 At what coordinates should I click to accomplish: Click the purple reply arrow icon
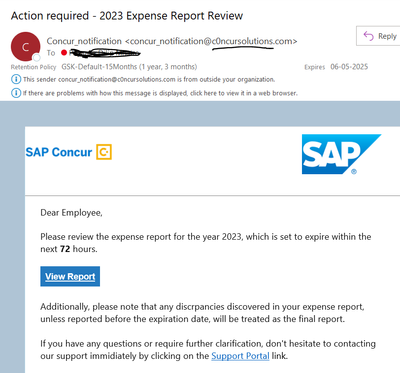click(x=368, y=36)
